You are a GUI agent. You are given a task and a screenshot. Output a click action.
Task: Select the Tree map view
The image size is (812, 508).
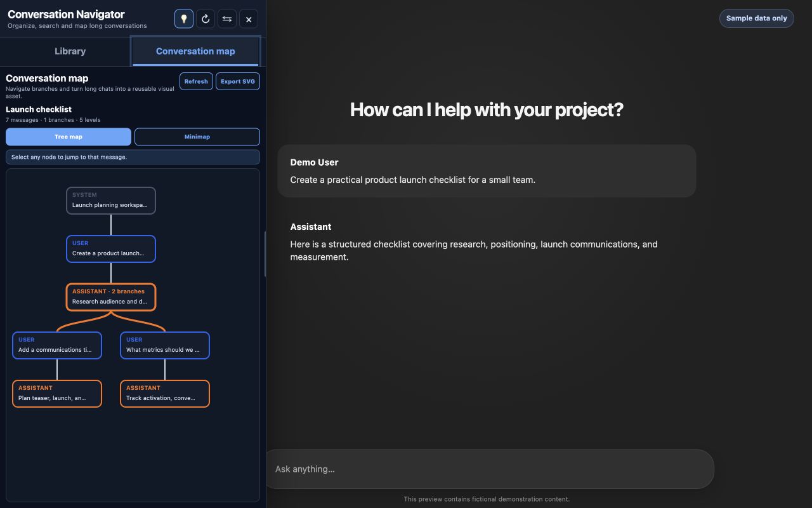click(x=69, y=137)
